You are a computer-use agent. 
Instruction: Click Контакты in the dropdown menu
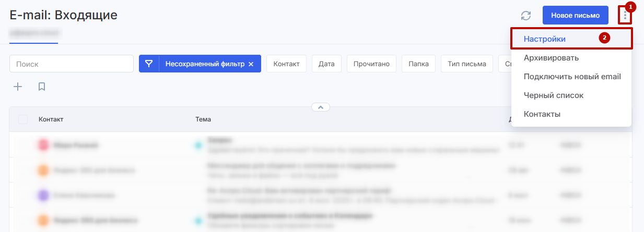(542, 114)
